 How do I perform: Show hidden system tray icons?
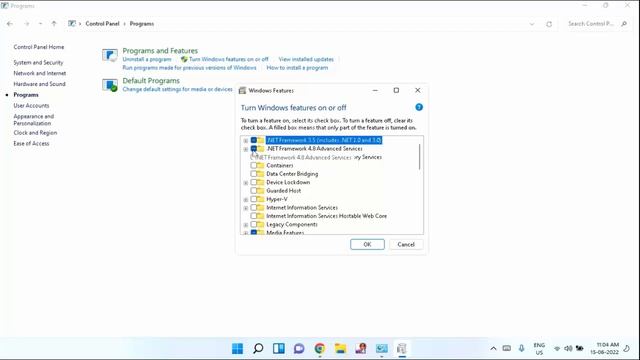pyautogui.click(x=493, y=349)
